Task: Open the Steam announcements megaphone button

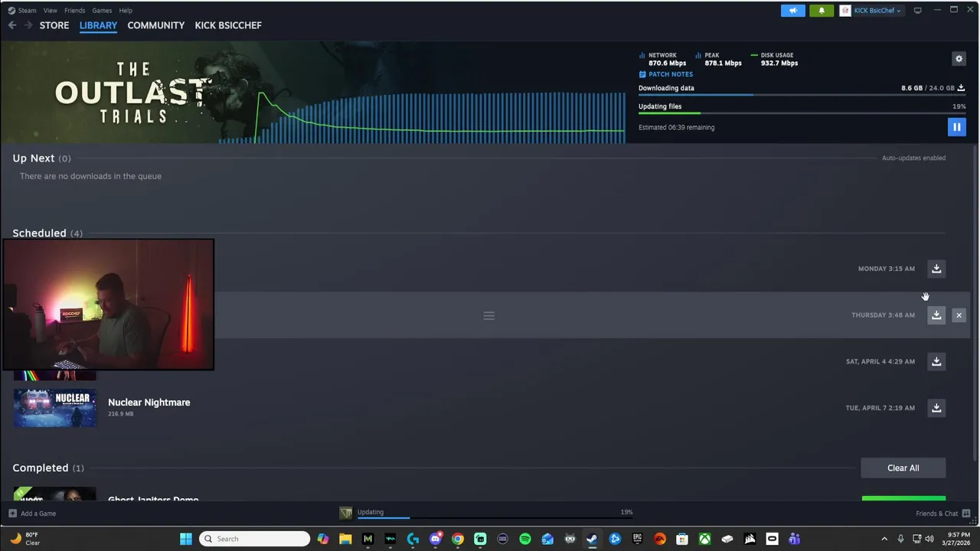Action: coord(792,11)
